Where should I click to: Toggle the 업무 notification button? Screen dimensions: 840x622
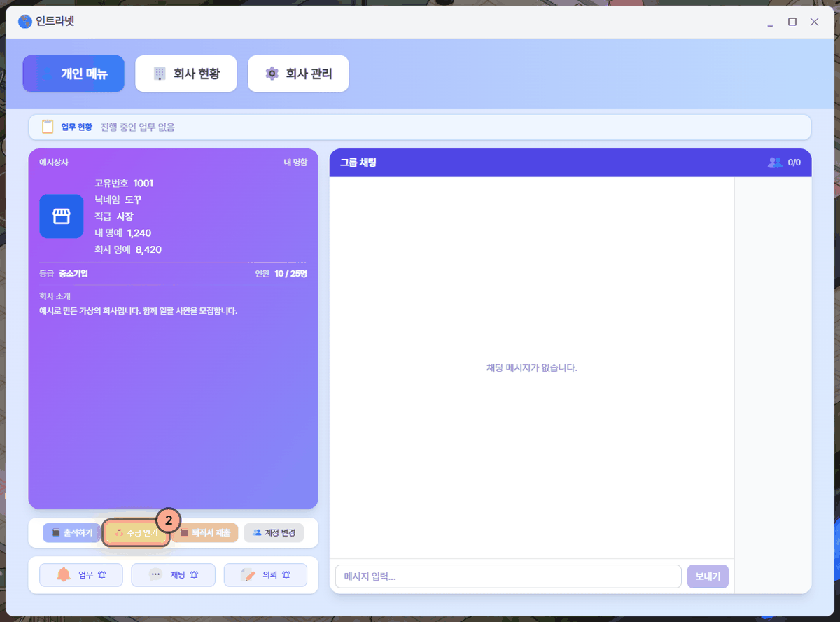pos(81,575)
